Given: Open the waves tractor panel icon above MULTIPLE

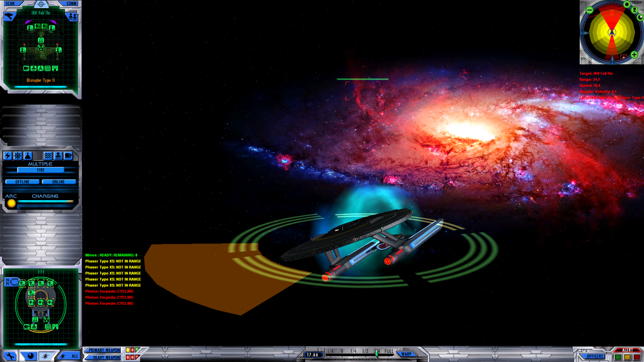Looking at the screenshot, I should (48, 156).
